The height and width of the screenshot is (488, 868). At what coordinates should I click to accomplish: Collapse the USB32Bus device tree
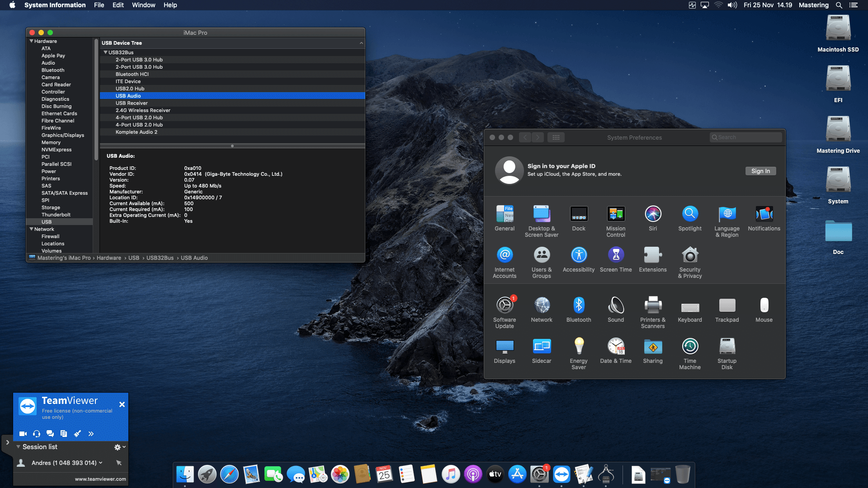[105, 52]
